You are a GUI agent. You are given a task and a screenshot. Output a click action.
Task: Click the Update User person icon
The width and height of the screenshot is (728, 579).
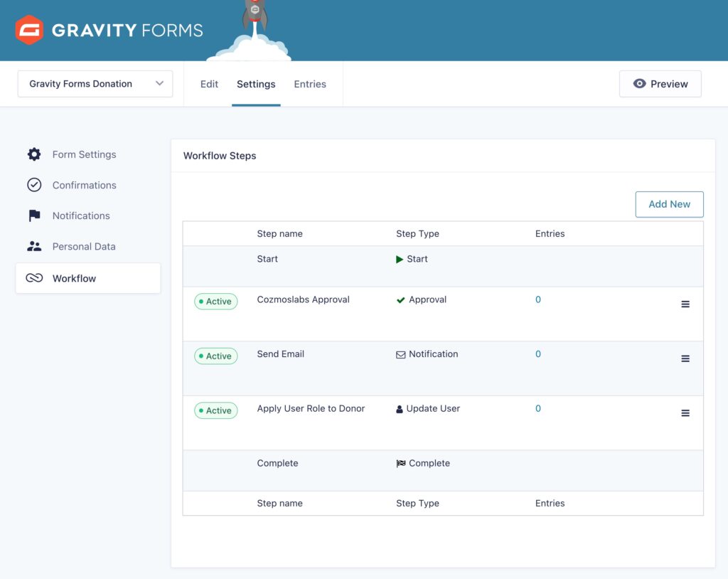[x=400, y=409]
